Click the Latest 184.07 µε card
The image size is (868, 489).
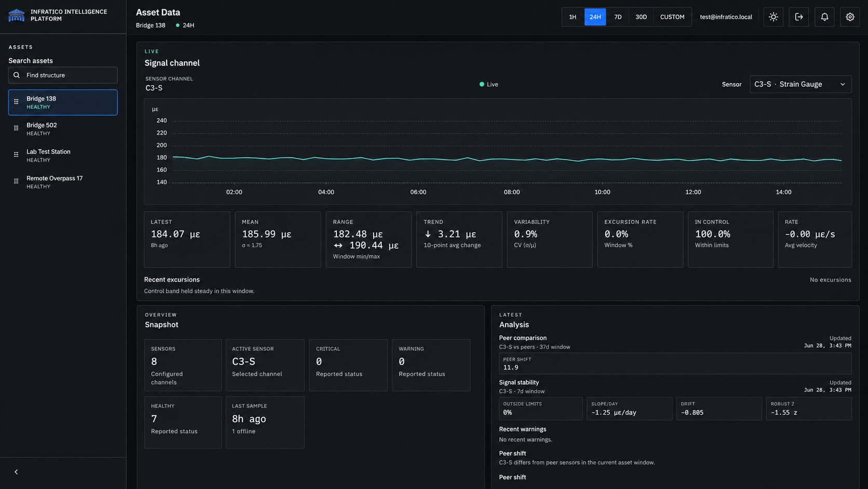[187, 239]
